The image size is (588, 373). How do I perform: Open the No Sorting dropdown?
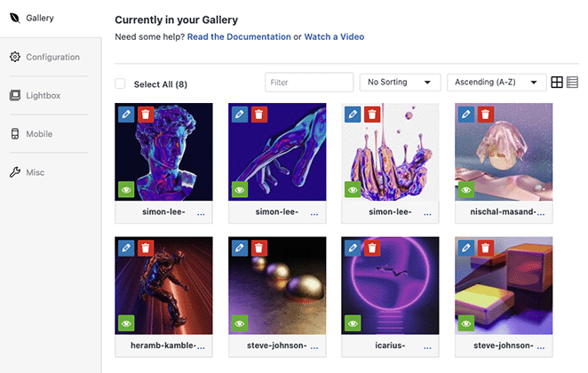coord(400,83)
